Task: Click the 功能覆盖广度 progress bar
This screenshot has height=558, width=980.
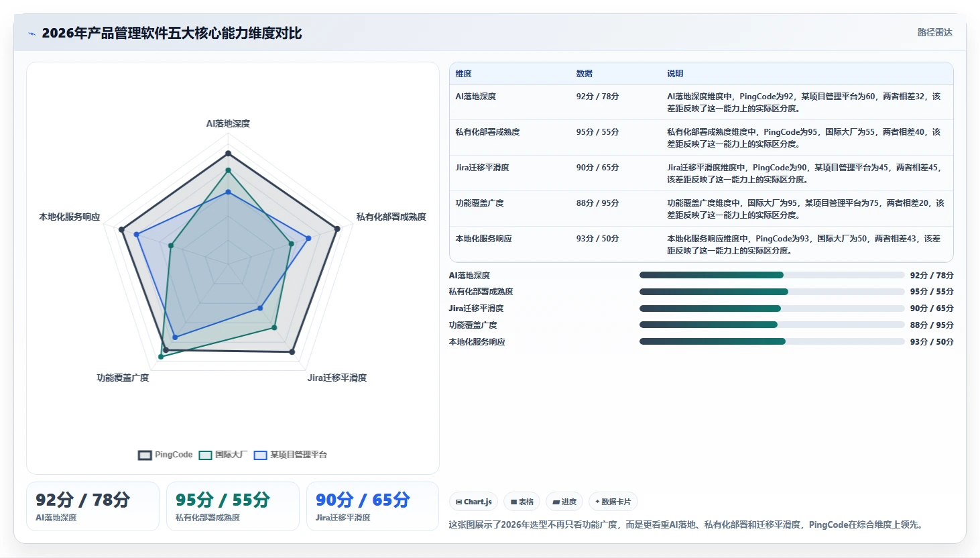Action: tap(772, 325)
